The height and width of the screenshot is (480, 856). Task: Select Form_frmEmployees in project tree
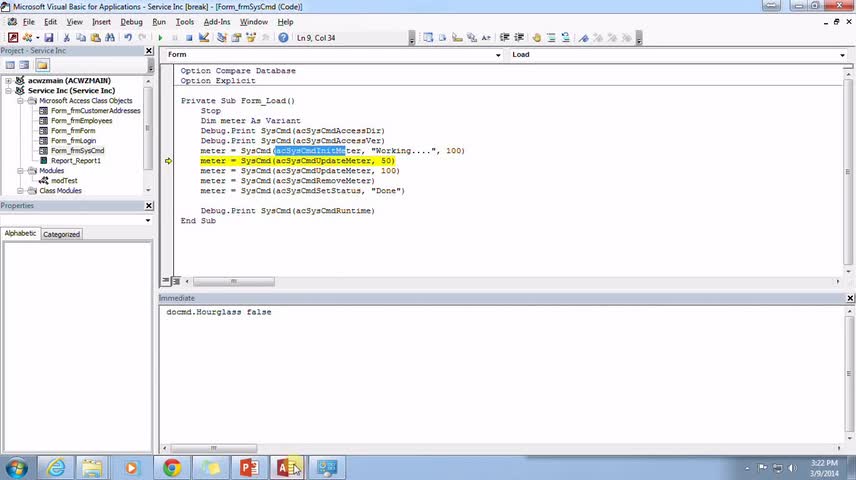(81, 121)
